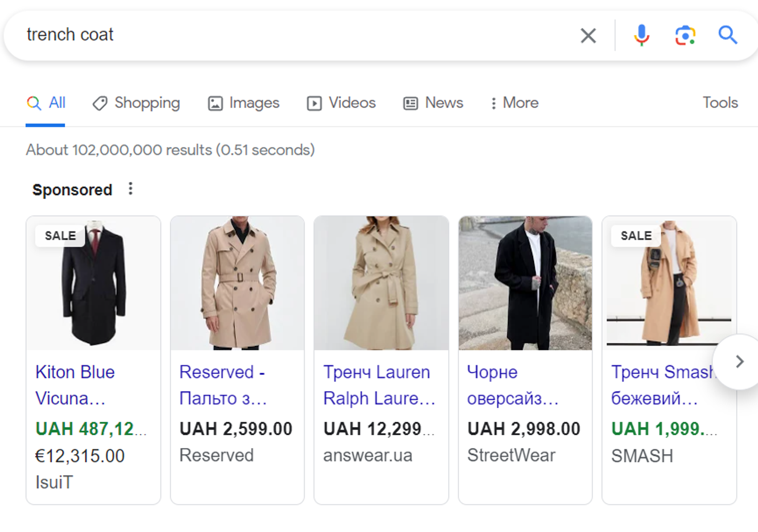The width and height of the screenshot is (758, 532).
Task: Select the All results tab
Action: [46, 103]
